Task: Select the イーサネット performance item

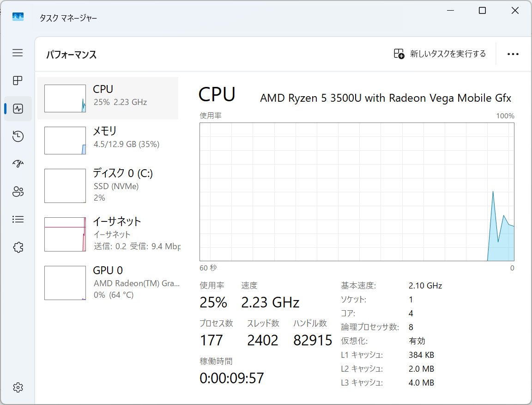Action: 108,234
